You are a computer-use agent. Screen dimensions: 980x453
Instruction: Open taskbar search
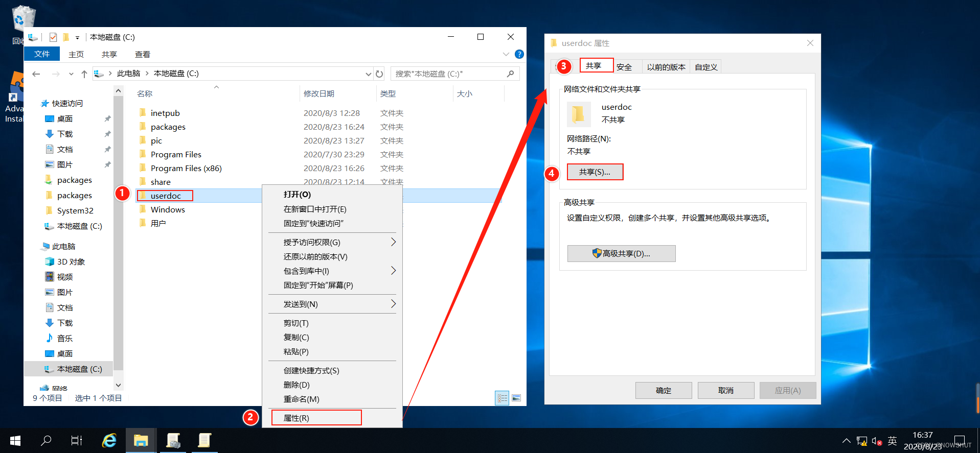(46, 440)
